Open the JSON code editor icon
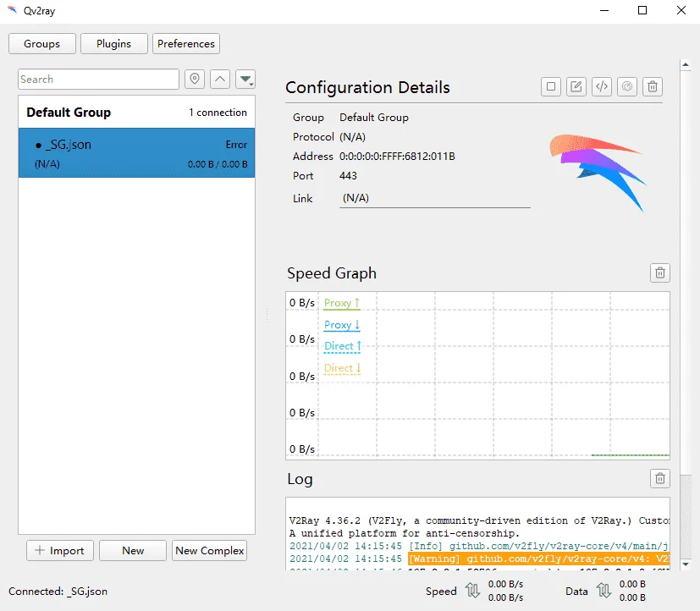700x611 pixels. (x=602, y=86)
